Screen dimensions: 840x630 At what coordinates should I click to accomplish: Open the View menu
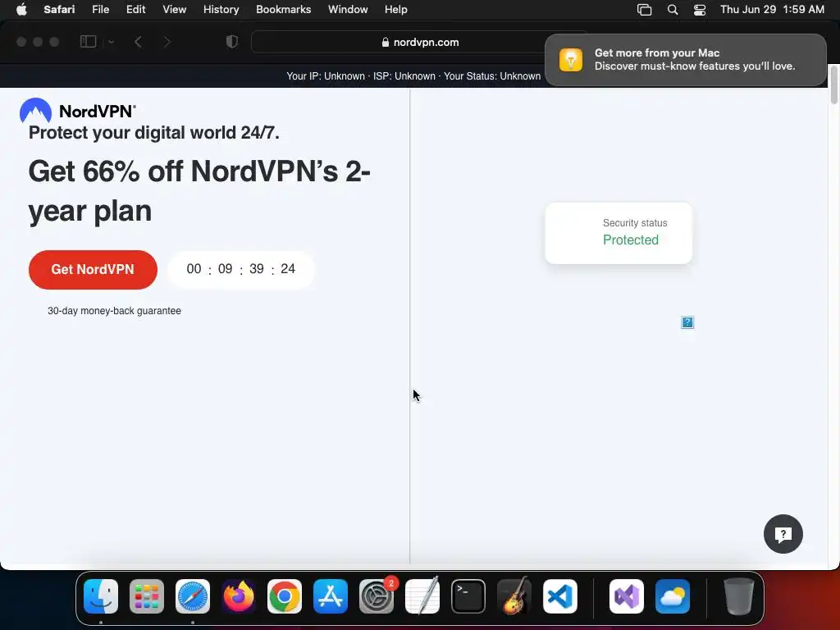(x=174, y=10)
